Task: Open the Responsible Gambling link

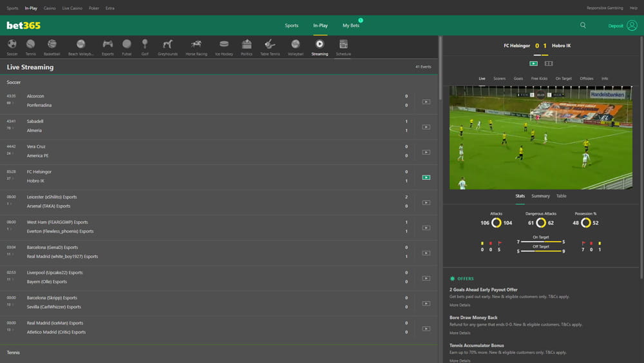Action: click(605, 8)
